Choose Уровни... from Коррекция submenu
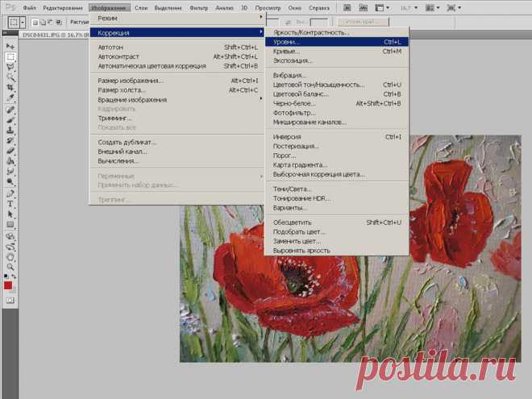The image size is (532, 399). [x=337, y=42]
